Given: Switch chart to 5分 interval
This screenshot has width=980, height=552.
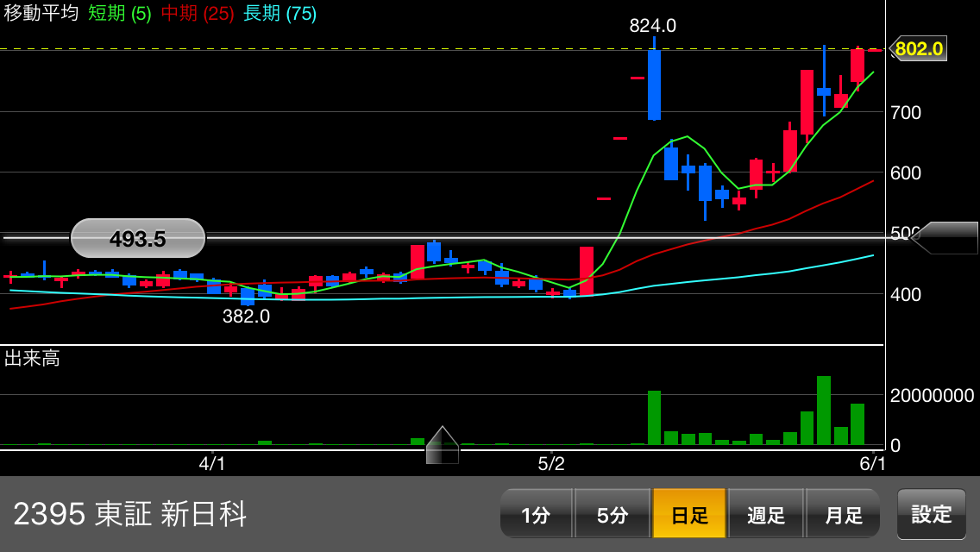Looking at the screenshot, I should tap(612, 514).
